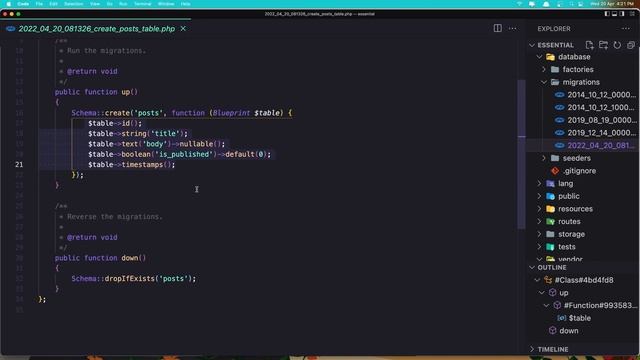Open the Code application menu

tap(23, 4)
